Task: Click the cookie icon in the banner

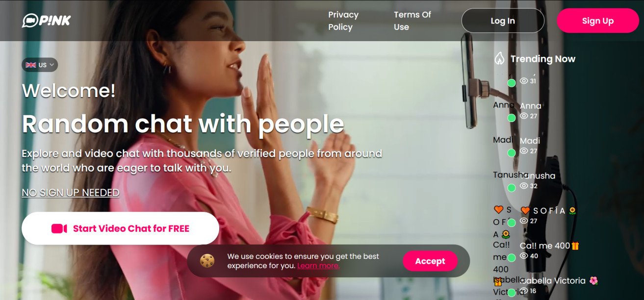Action: tap(207, 261)
